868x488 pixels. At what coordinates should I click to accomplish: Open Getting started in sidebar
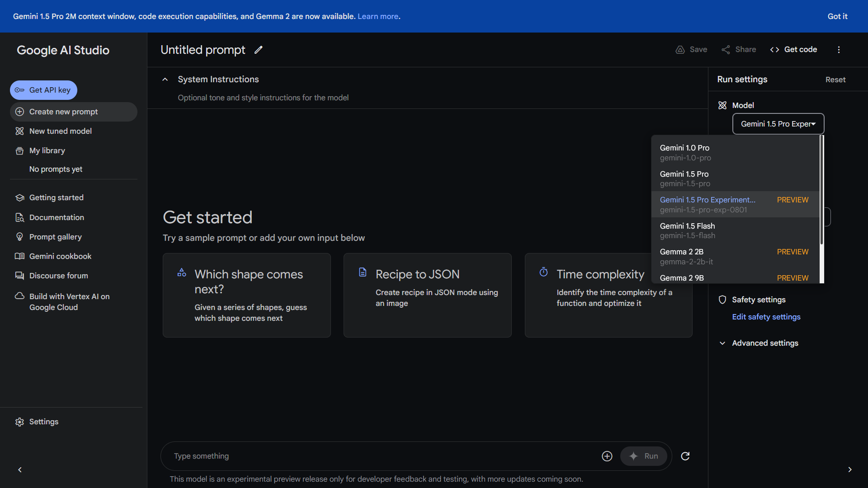74,197
